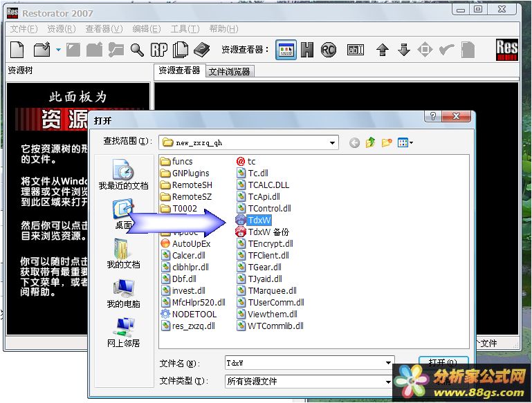
Task: Select the RC viewer mode icon
Action: [328, 50]
